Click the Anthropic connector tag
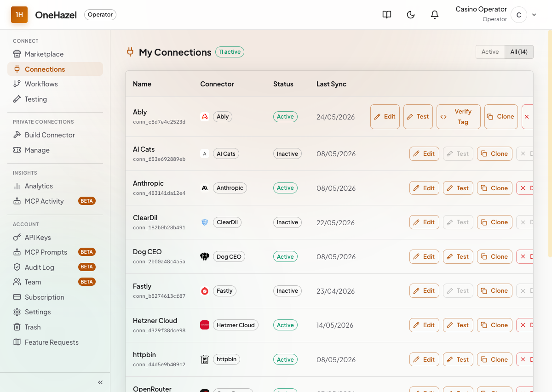This screenshot has height=392, width=552. click(230, 188)
